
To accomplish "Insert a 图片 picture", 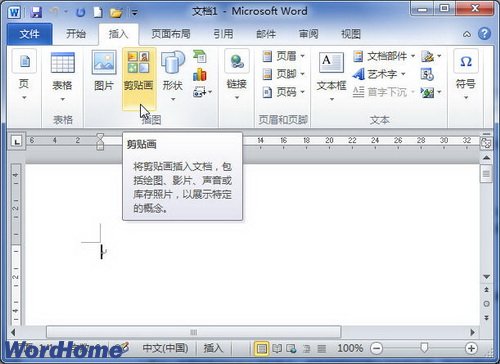I will 104,72.
